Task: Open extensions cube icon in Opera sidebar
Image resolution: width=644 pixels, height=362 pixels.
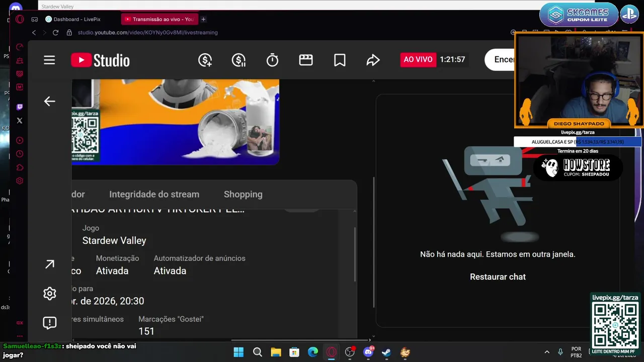Action: [20, 167]
